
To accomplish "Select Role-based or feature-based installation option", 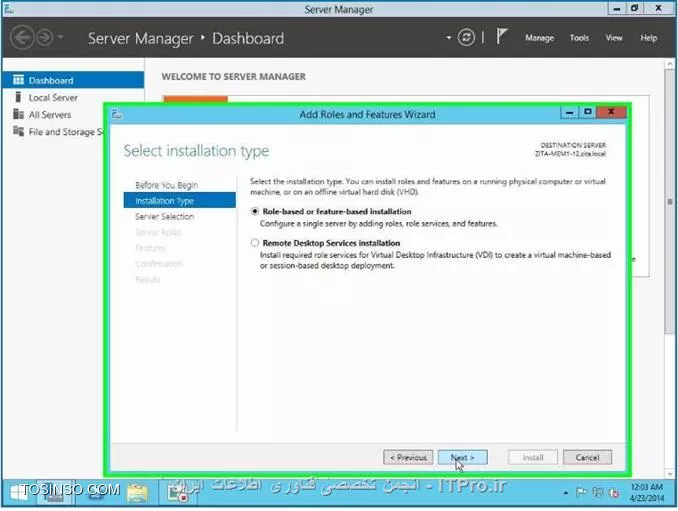I will (255, 211).
